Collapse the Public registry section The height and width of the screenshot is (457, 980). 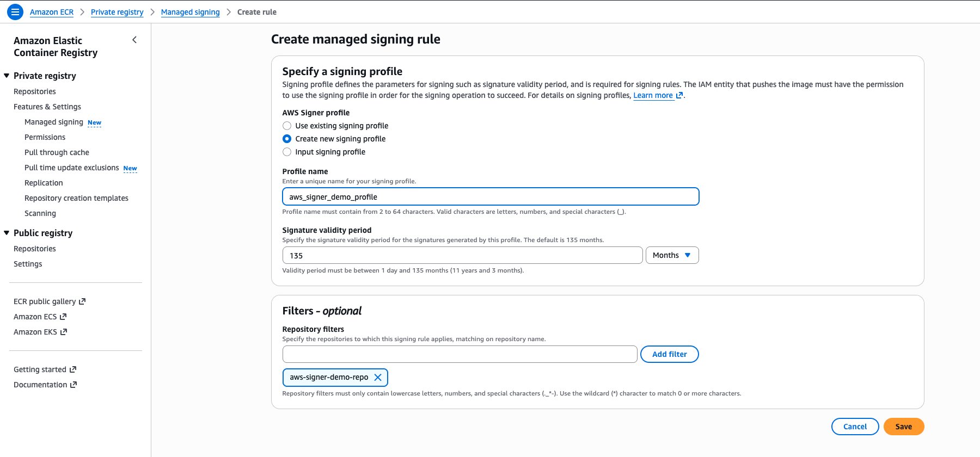[5, 232]
